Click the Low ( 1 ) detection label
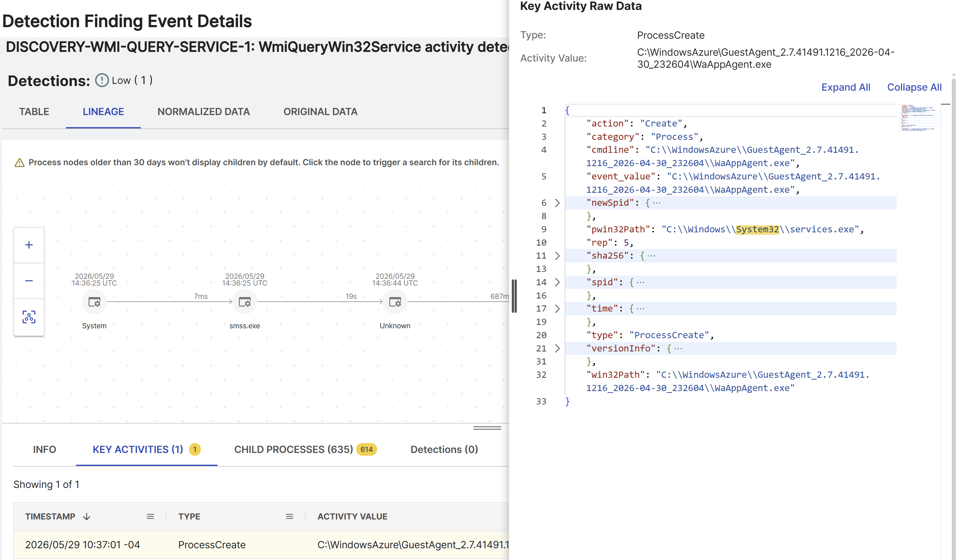Image resolution: width=958 pixels, height=560 pixels. click(x=132, y=80)
